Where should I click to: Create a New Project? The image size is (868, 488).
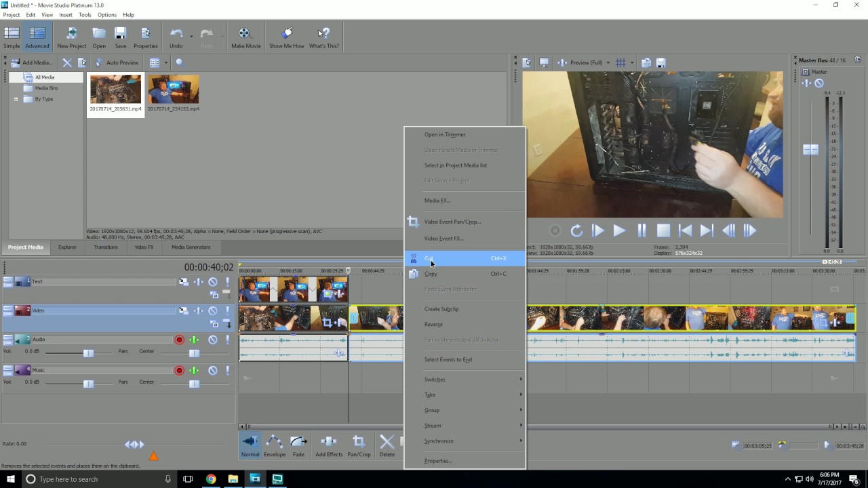point(71,37)
